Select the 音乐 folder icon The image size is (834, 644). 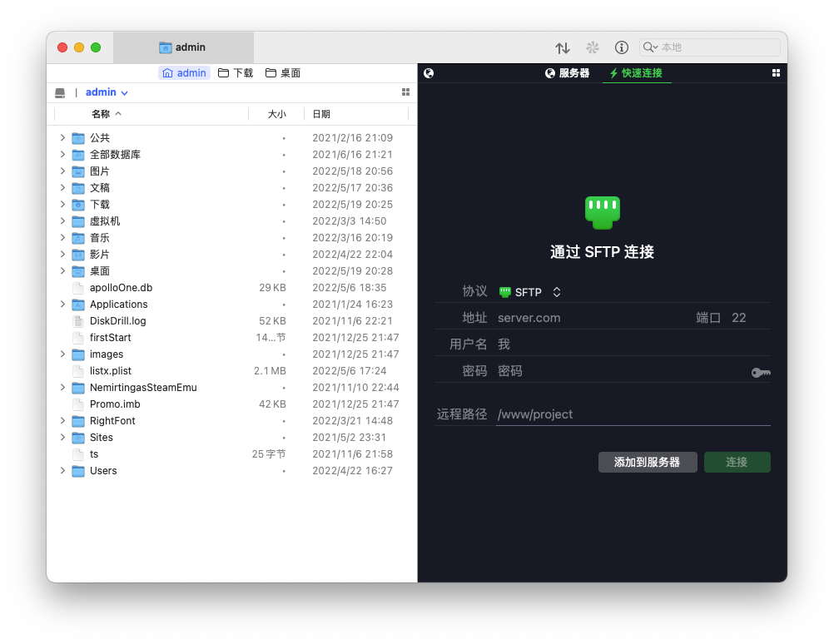coord(78,238)
